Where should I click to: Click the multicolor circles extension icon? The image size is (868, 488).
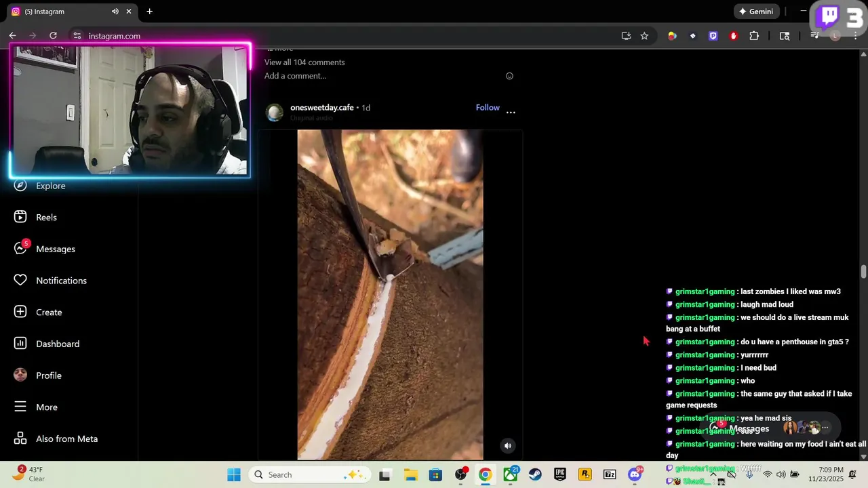coord(672,36)
